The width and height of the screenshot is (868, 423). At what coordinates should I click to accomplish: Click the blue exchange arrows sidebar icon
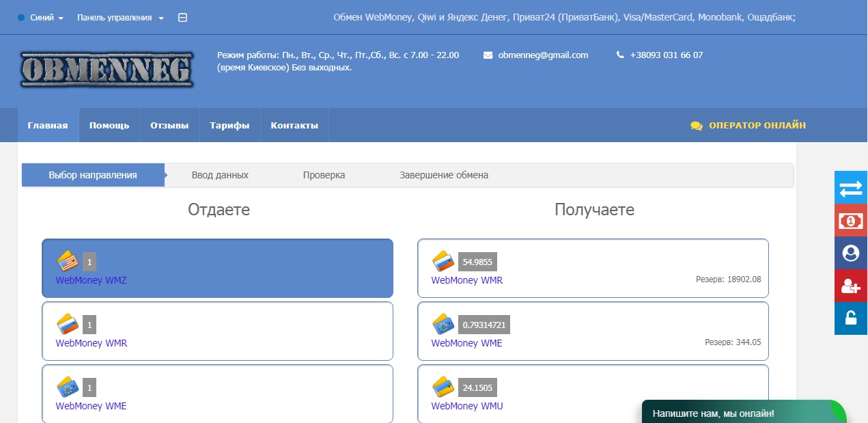click(851, 189)
